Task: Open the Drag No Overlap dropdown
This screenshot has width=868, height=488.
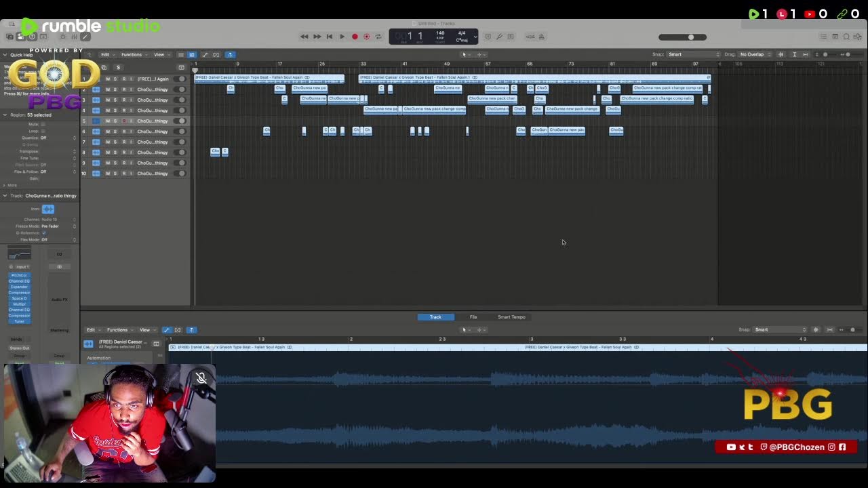Action: click(755, 55)
